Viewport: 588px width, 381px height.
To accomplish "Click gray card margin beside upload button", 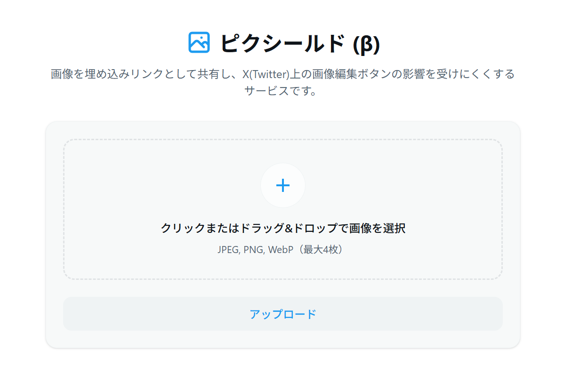I will coord(55,314).
